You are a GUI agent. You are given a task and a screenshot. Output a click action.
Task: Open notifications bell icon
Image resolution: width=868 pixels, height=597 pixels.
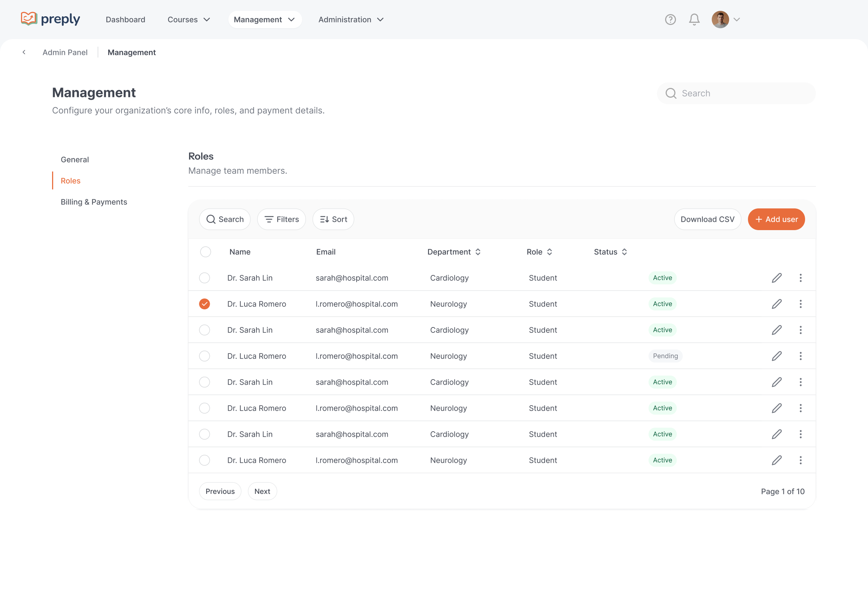pos(694,20)
